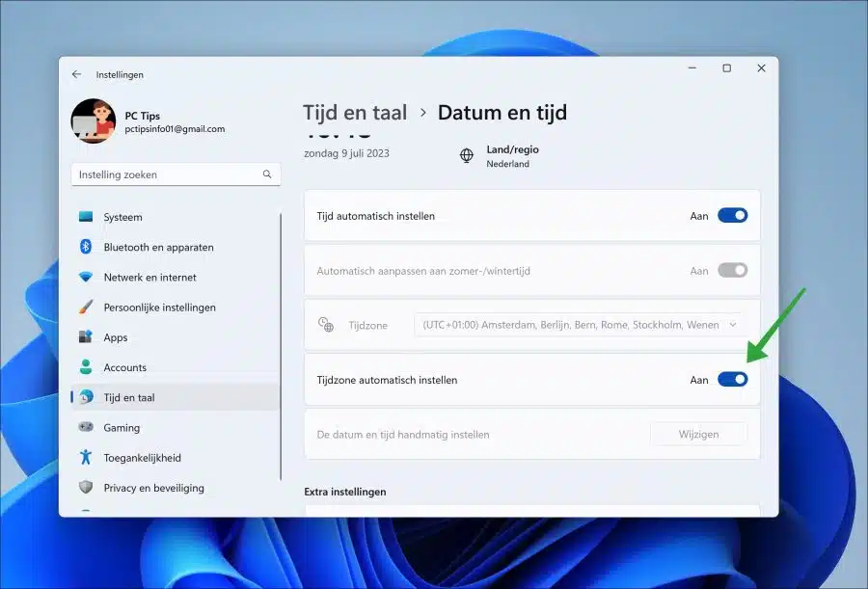The width and height of the screenshot is (868, 589).
Task: Close the Instellingen window
Action: click(761, 68)
